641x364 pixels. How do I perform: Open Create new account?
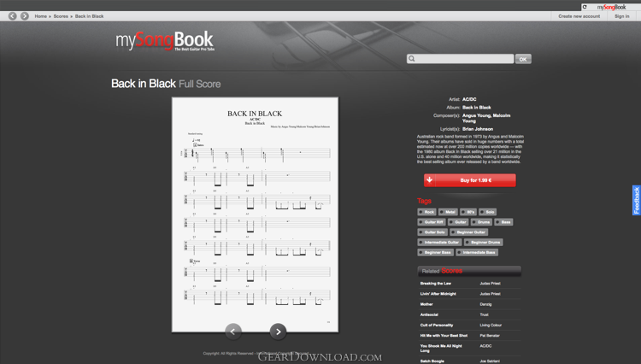pyautogui.click(x=579, y=16)
